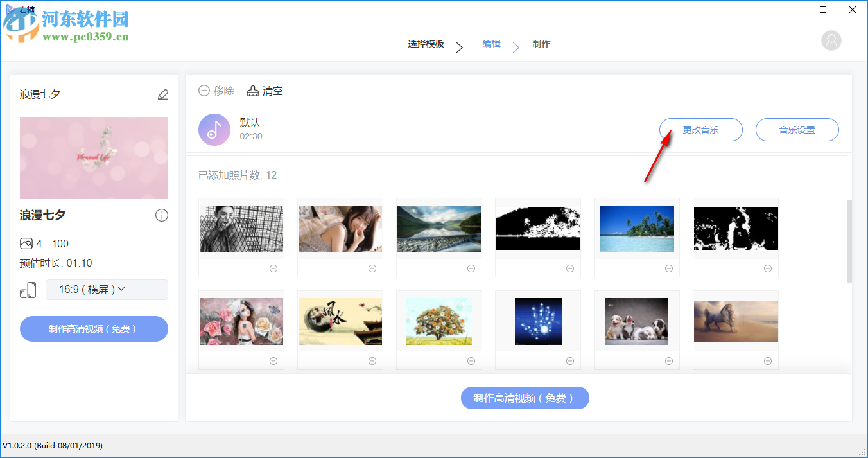Open the 16:9 (横屏) aspect ratio dropdown
The height and width of the screenshot is (458, 868).
[x=107, y=290]
